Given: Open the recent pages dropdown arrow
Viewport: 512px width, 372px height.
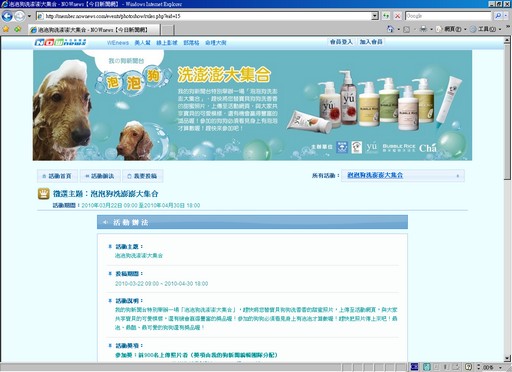Looking at the screenshot, I should click(x=29, y=16).
